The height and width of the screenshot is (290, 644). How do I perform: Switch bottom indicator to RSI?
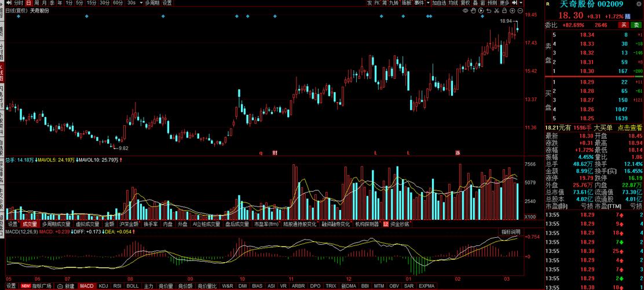118,286
